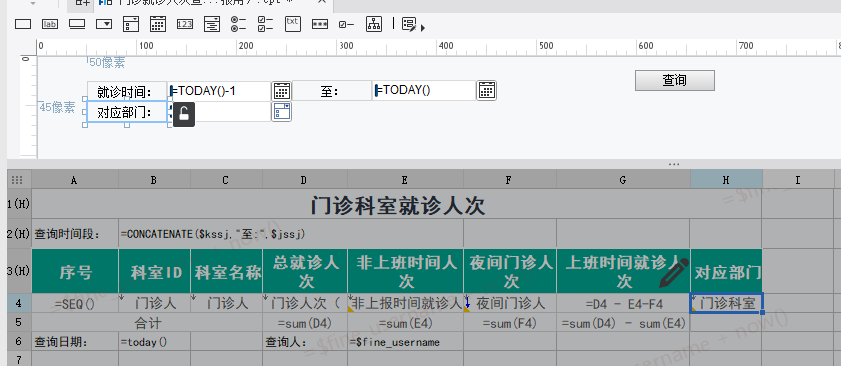This screenshot has width=841, height=366.
Task: Click the =sum(F4) cell
Action: tap(510, 323)
